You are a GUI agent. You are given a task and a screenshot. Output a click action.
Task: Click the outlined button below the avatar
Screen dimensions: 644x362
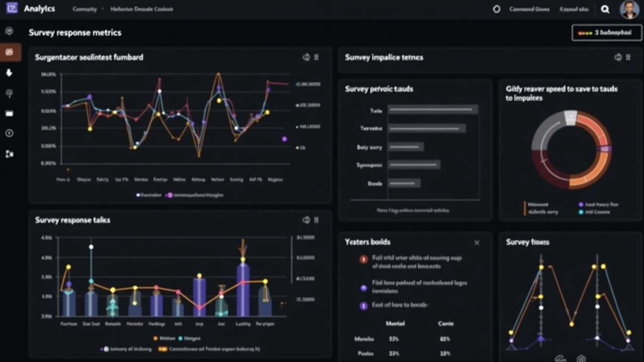click(x=606, y=33)
